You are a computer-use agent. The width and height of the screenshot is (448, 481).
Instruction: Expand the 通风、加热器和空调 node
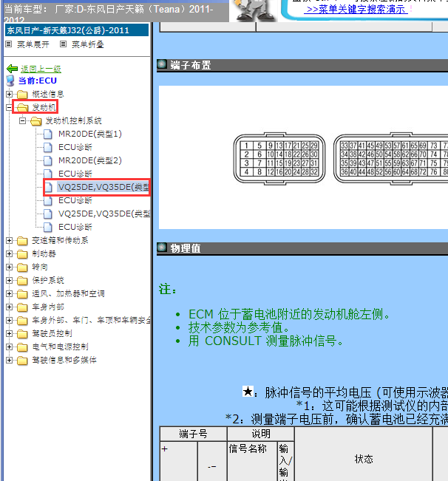point(9,293)
